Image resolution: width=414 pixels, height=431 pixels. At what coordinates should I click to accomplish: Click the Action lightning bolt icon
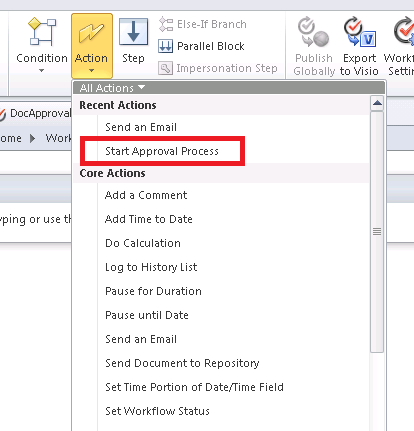click(91, 33)
